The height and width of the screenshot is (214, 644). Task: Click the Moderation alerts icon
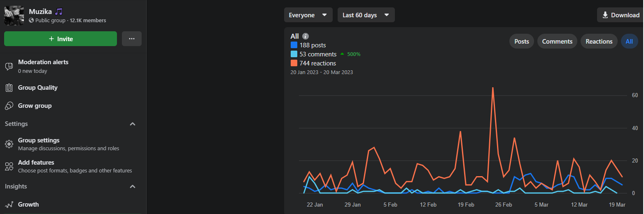9,66
